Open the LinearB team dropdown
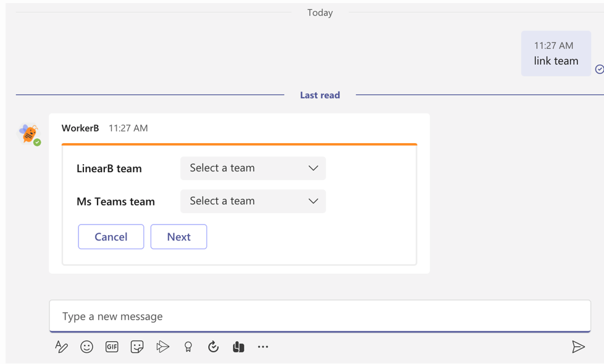 (x=253, y=168)
